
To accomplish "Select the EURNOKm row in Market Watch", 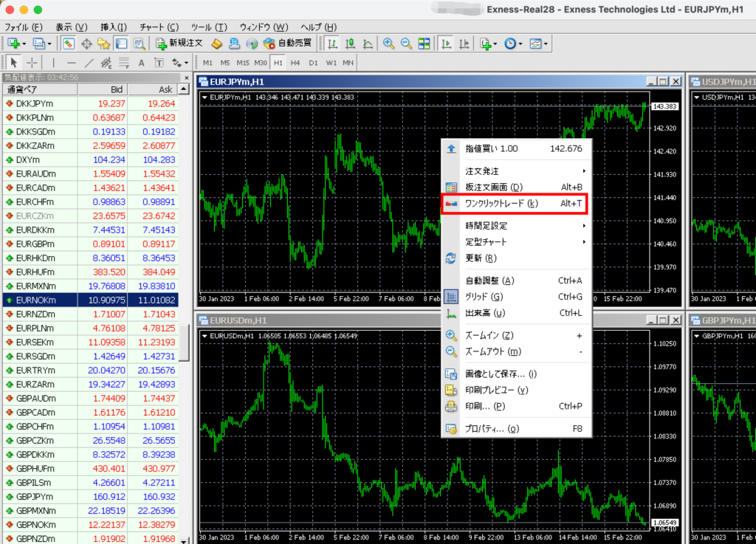I will (91, 300).
